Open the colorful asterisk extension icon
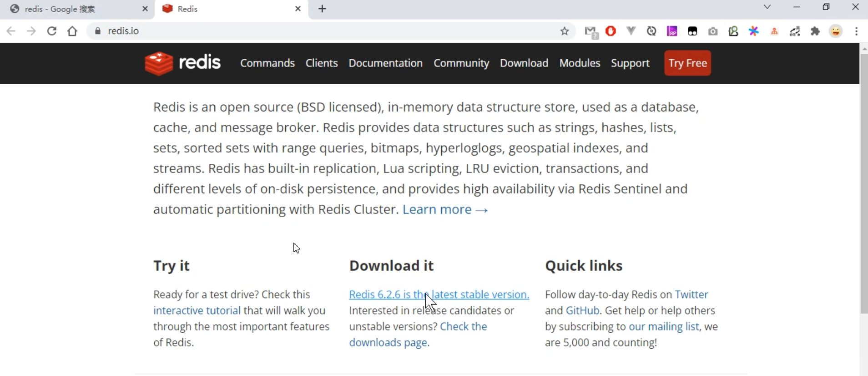 coord(754,31)
